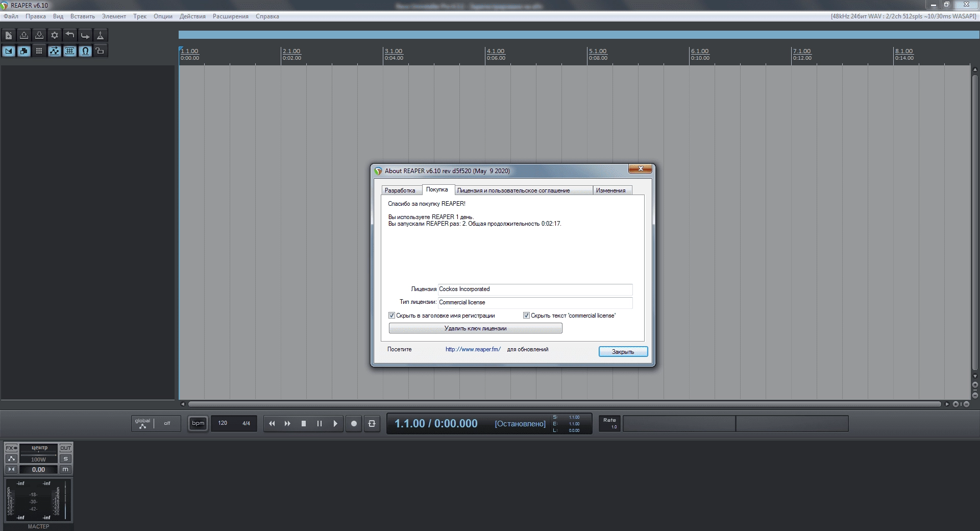Toggle auto-crossfade toolbar icon
Screen dimensions: 980x531
tap(9, 51)
